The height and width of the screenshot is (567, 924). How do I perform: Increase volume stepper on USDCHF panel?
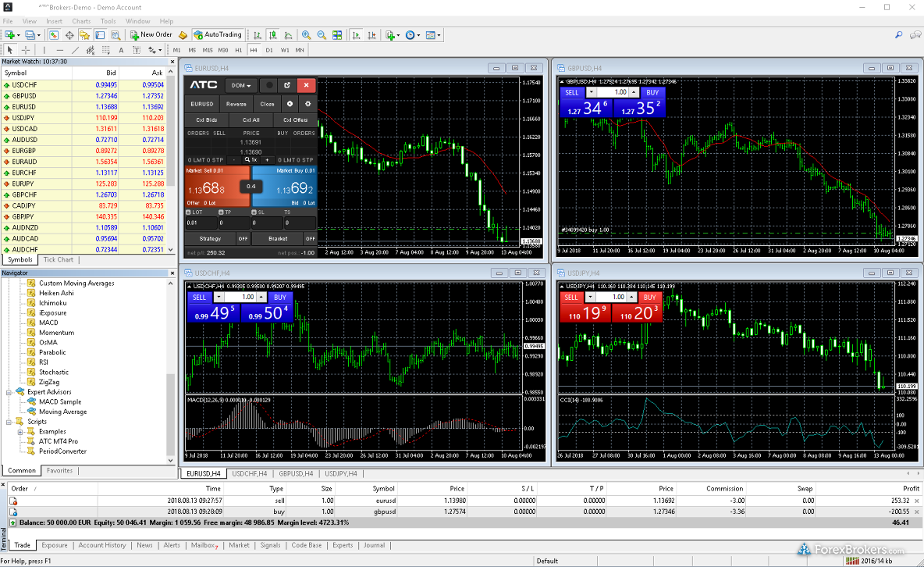(261, 298)
